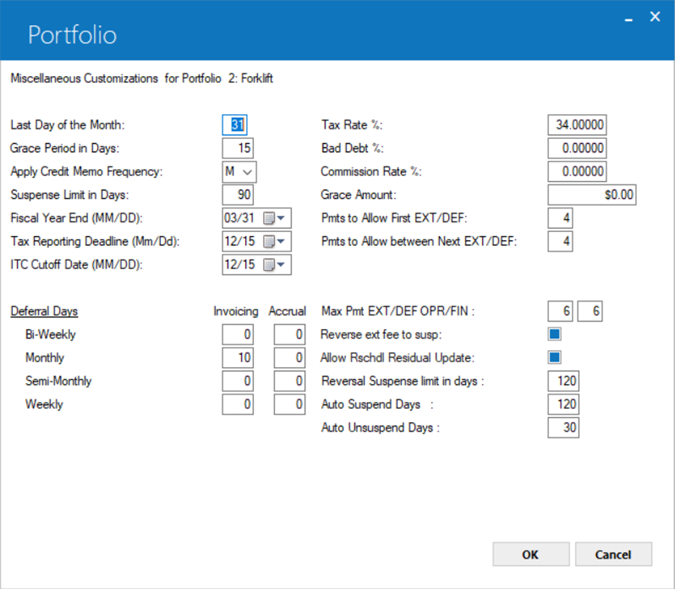Viewport: 675px width, 589px height.
Task: Click the Invoicing column header
Action: pos(236,311)
